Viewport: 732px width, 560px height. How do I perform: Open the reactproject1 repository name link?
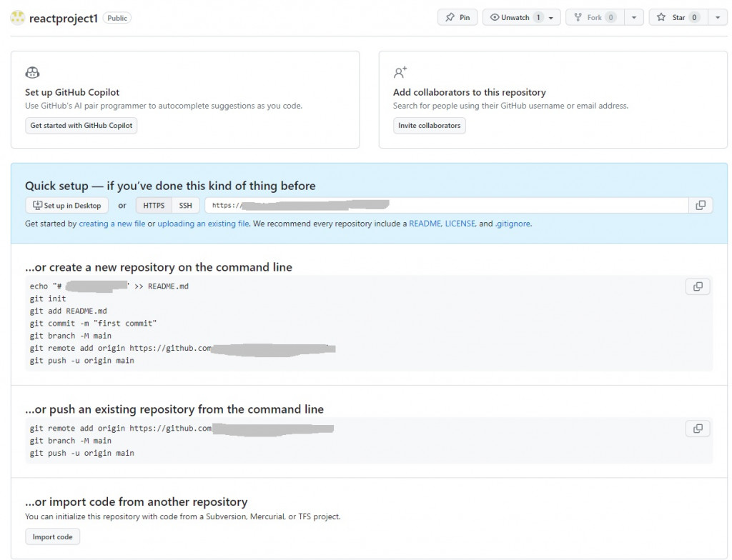[x=64, y=18]
